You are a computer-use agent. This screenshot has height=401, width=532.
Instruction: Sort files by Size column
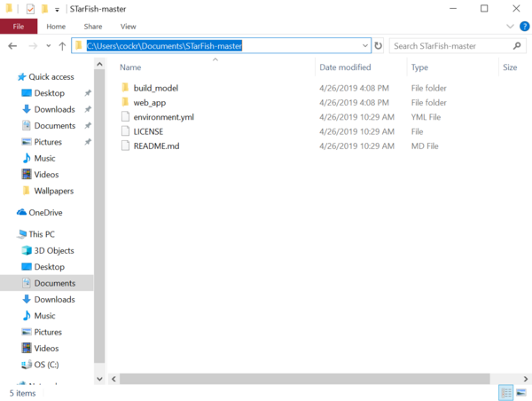(510, 67)
